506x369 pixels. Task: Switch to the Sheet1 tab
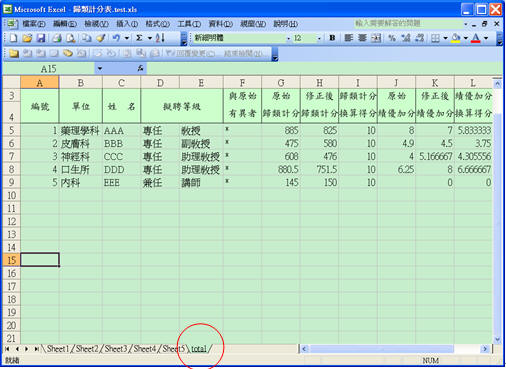click(57, 349)
